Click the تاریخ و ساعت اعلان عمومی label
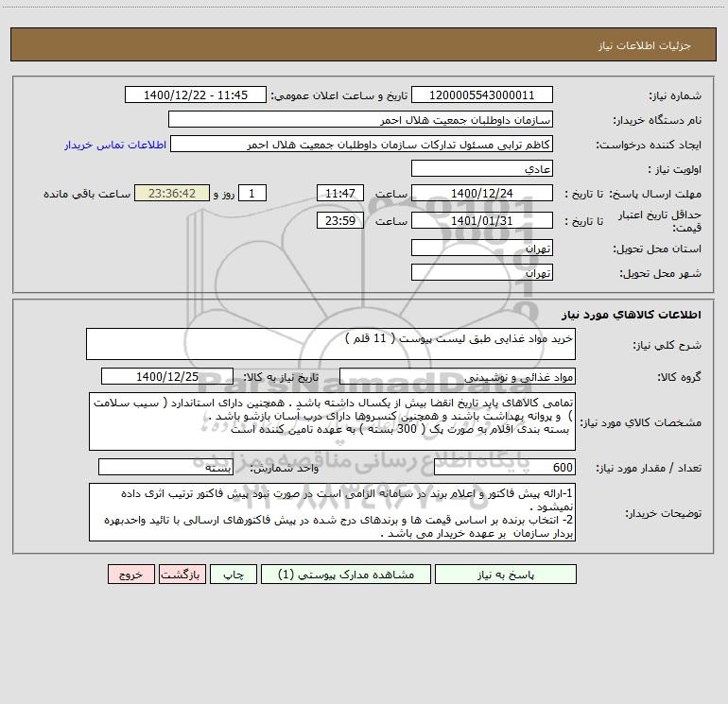Image resolution: width=728 pixels, height=704 pixels. [x=338, y=95]
